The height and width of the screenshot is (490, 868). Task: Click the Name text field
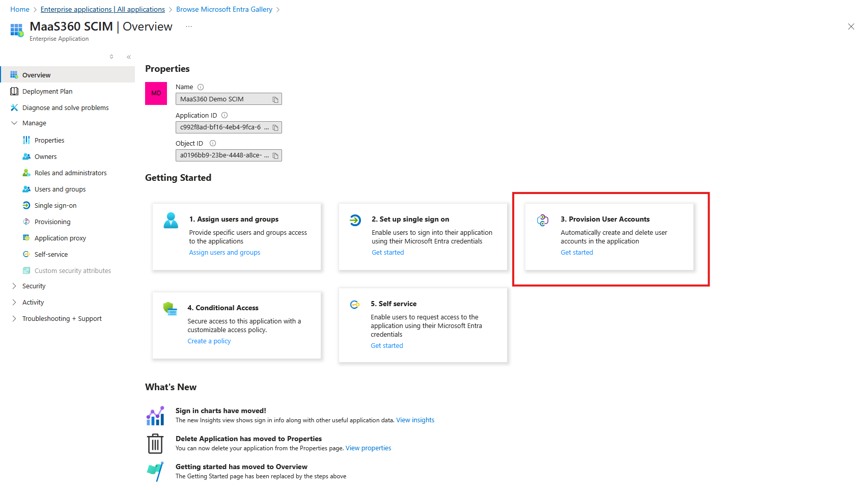(223, 99)
